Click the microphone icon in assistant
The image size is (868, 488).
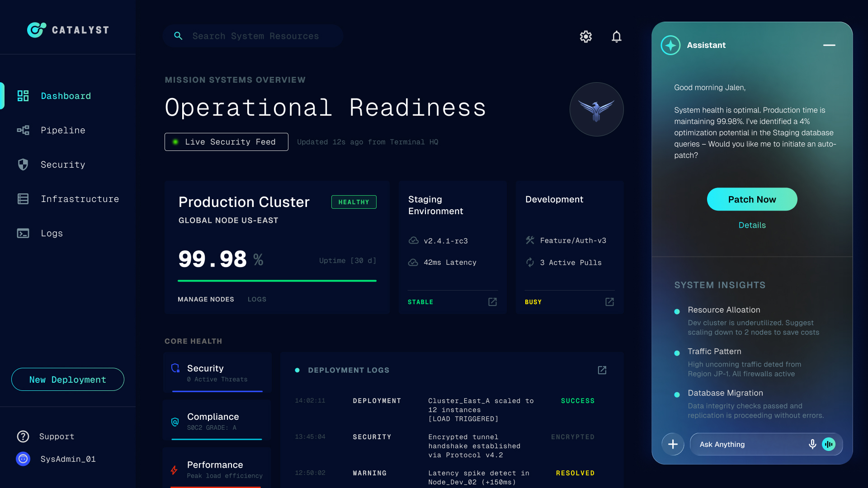(x=812, y=444)
